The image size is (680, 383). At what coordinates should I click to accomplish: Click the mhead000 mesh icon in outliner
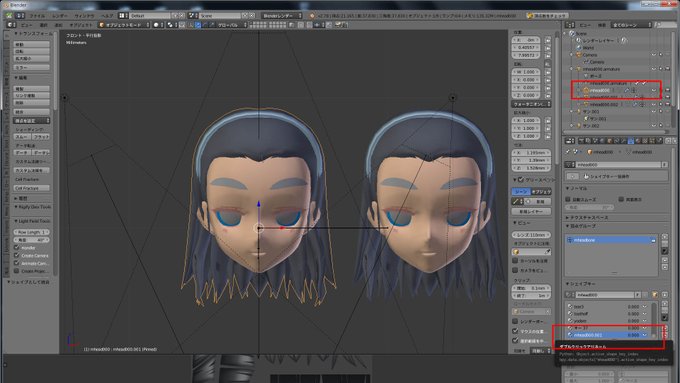pyautogui.click(x=586, y=90)
